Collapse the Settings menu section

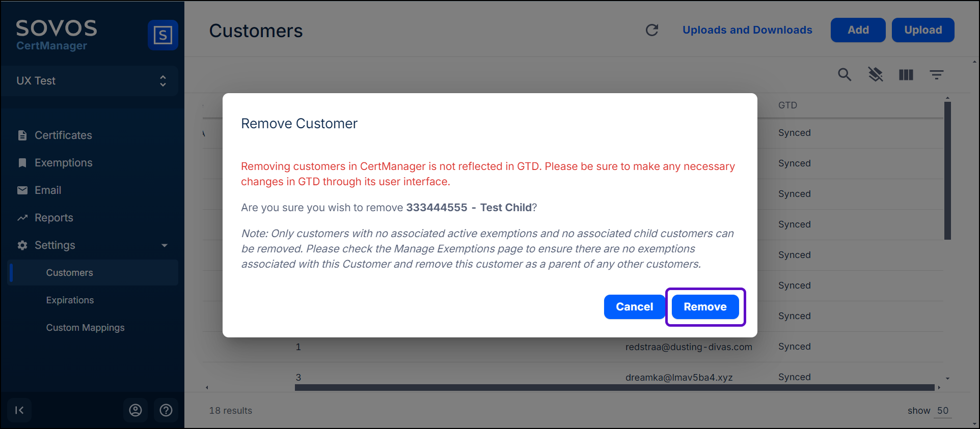click(x=164, y=245)
